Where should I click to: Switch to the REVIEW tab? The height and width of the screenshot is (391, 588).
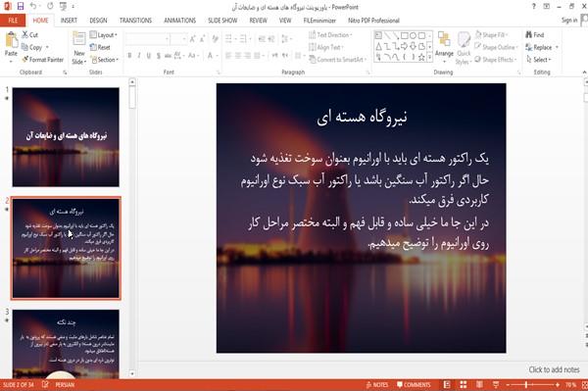click(258, 21)
